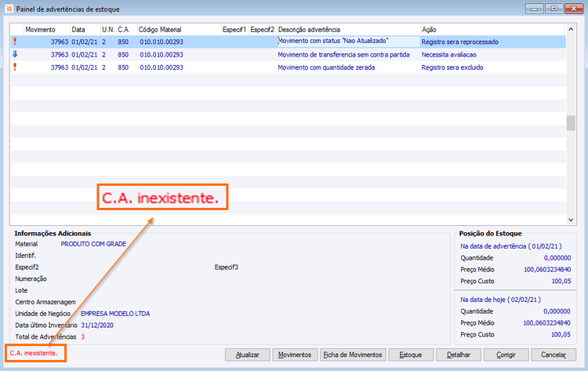This screenshot has width=588, height=371.
Task: Click the Ação column header
Action: [492, 30]
